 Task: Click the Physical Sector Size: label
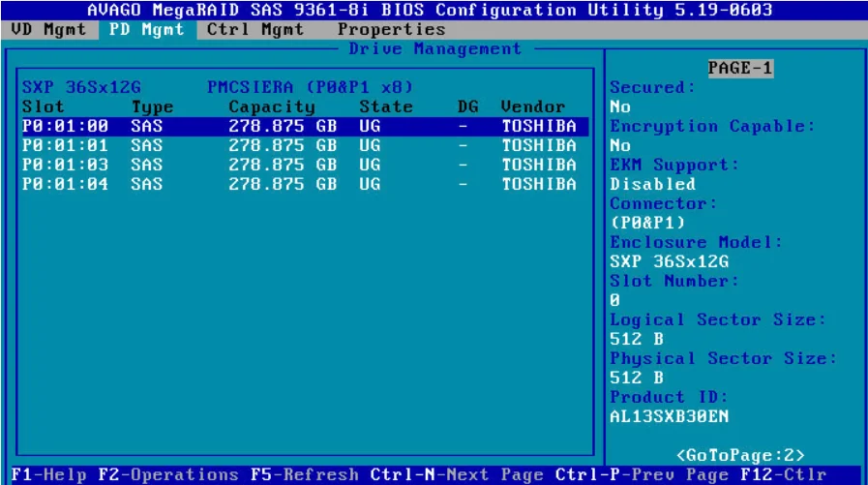tap(724, 358)
